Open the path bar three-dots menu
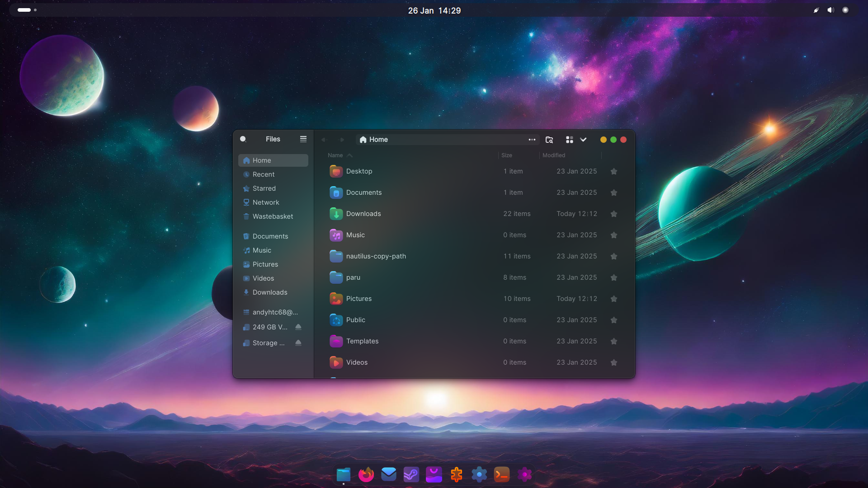This screenshot has width=868, height=488. pos(532,140)
